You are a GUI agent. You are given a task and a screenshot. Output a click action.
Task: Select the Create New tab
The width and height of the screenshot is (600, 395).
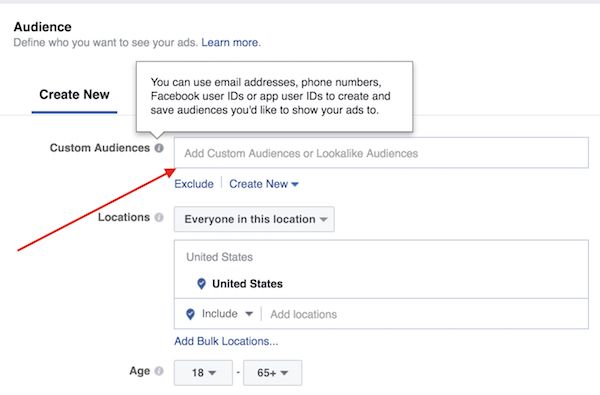pyautogui.click(x=74, y=95)
